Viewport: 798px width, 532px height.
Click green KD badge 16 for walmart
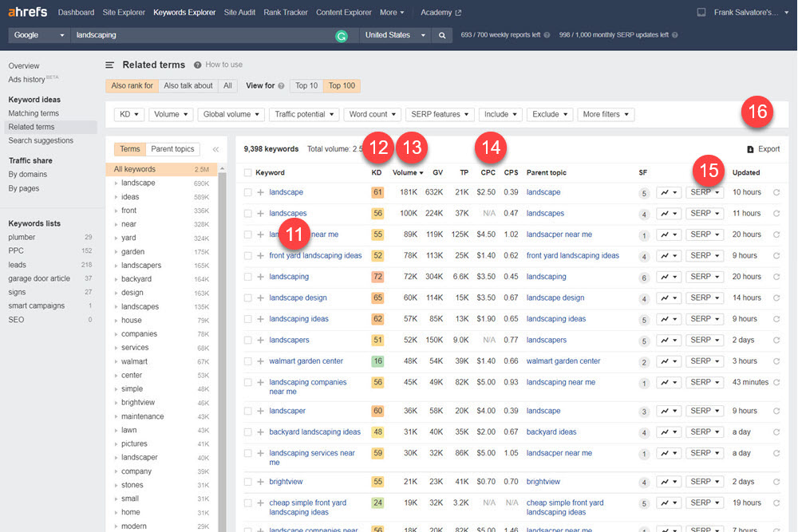[x=377, y=361]
